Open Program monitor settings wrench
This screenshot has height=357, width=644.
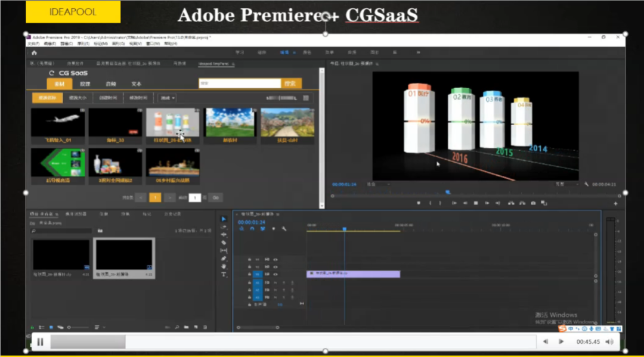(587, 184)
